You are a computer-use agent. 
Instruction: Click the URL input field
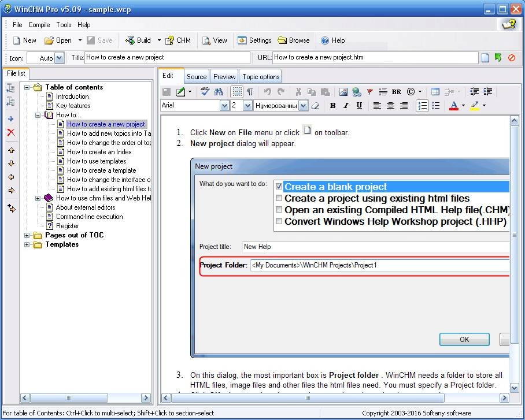(x=375, y=58)
